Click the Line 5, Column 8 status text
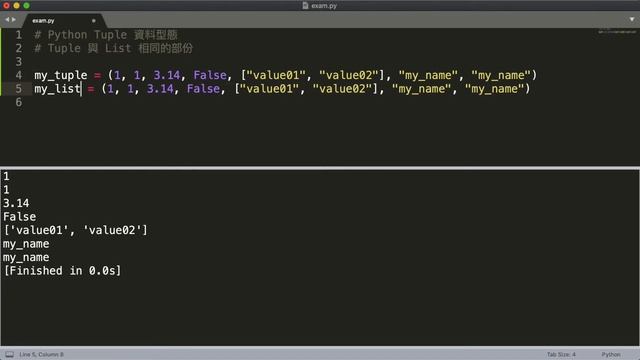640x360 pixels. coord(41,354)
